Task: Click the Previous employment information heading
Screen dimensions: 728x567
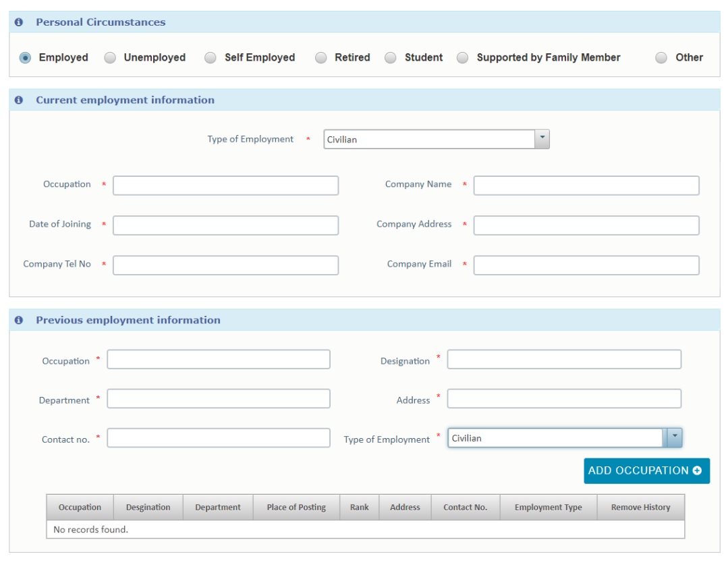Action: (x=128, y=321)
